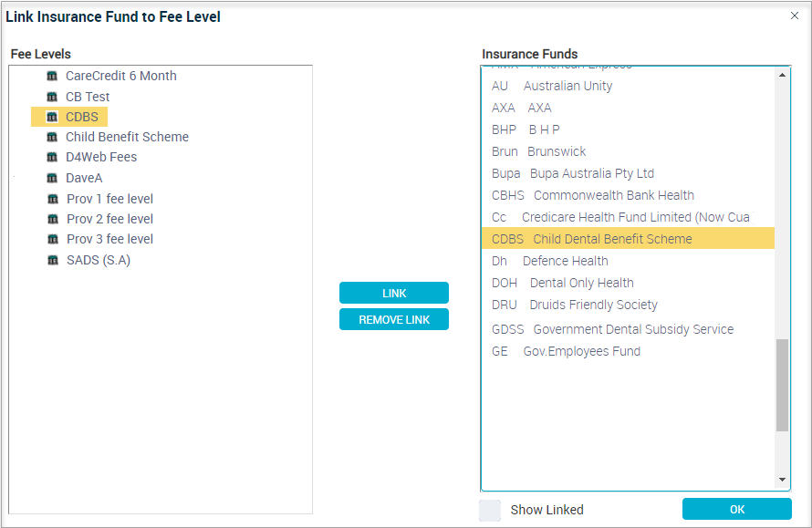Click the DaveA fee level icon
This screenshot has height=528, width=812.
click(x=52, y=179)
